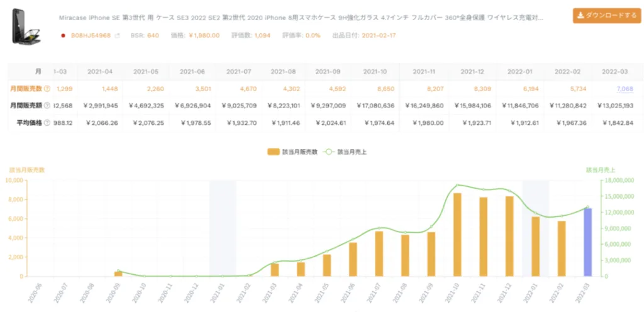644x312 pixels.
Task: Click the left axis title 該当月販売数
Action: (x=27, y=170)
